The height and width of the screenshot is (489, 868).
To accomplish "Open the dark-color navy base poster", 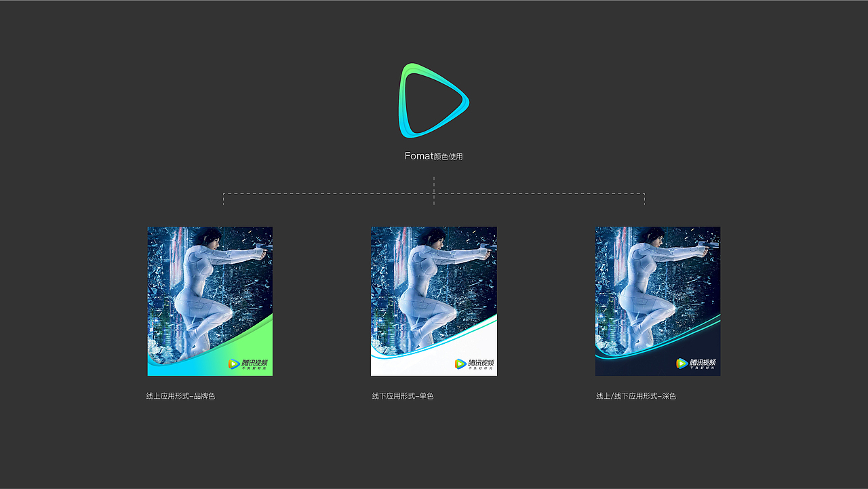I will coord(658,301).
